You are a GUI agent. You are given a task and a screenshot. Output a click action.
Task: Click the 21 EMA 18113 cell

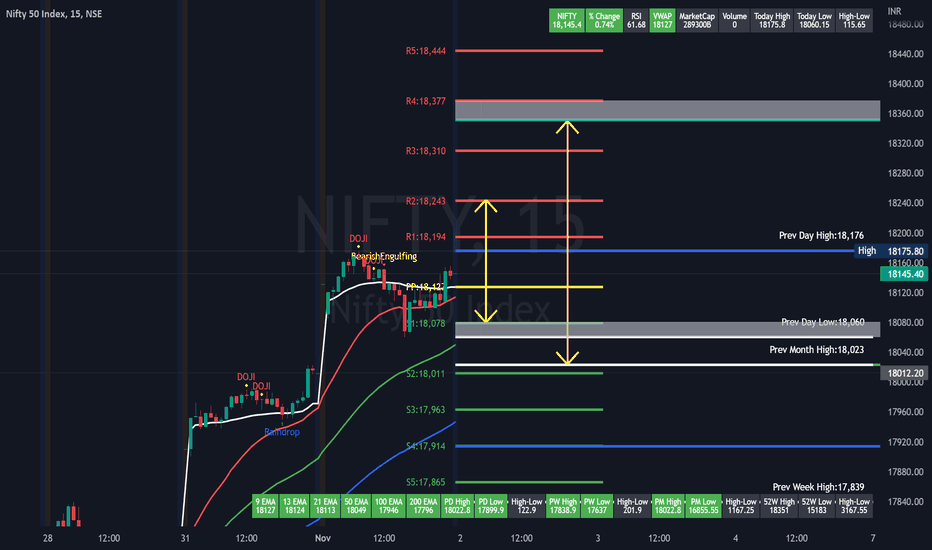(x=325, y=506)
